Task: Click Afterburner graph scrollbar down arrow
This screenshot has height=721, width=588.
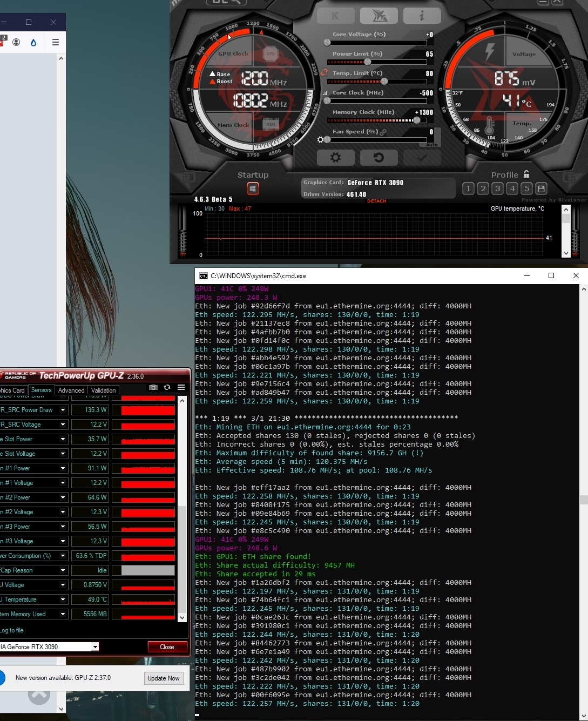Action: coord(566,253)
